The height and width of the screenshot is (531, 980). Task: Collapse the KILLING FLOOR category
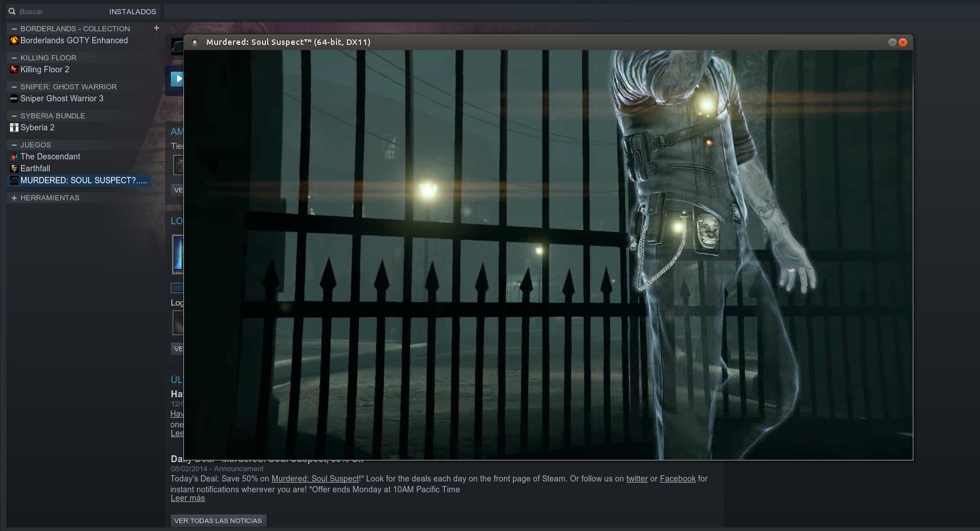pos(14,57)
